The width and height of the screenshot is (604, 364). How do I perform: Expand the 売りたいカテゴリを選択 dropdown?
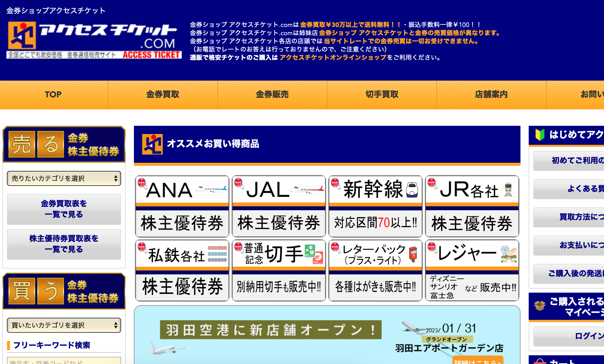click(64, 178)
